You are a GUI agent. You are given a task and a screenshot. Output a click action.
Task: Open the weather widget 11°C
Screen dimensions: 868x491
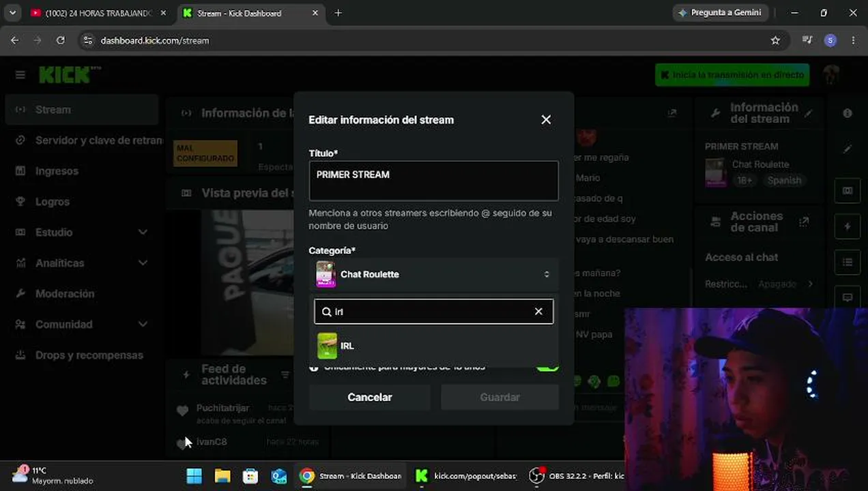click(x=51, y=475)
